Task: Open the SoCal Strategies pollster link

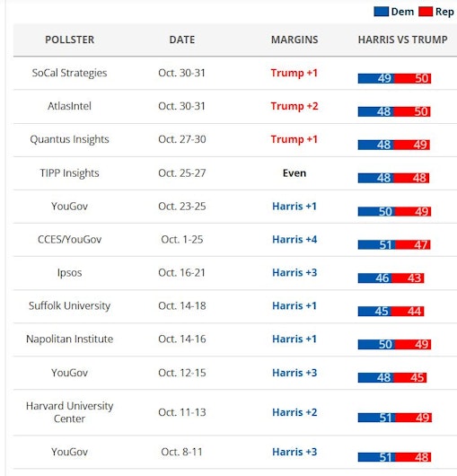Action: pos(69,73)
